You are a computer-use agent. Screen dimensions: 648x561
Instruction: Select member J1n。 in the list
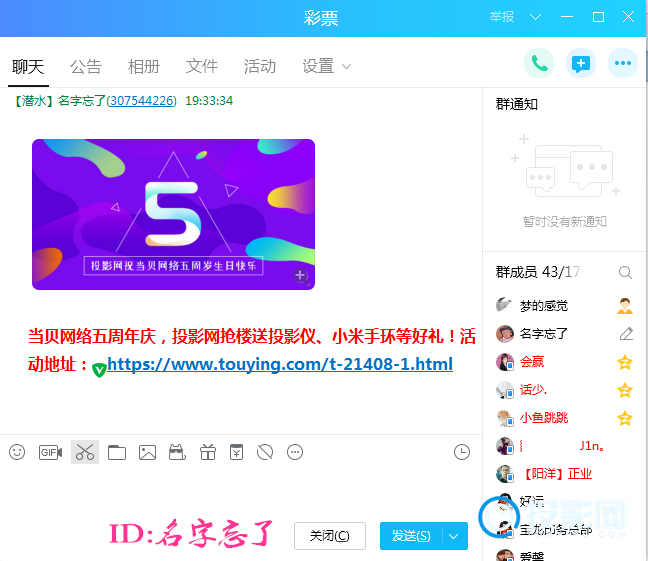click(x=565, y=446)
